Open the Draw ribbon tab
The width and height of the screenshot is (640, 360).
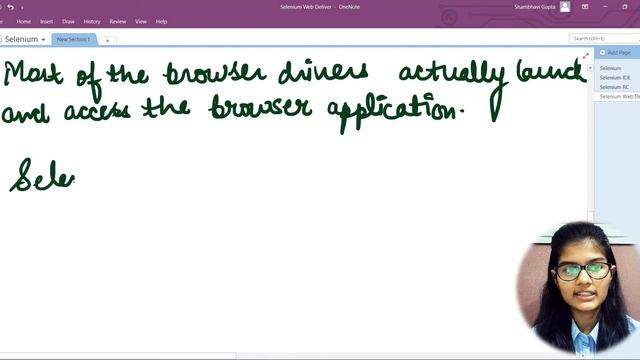coord(68,22)
